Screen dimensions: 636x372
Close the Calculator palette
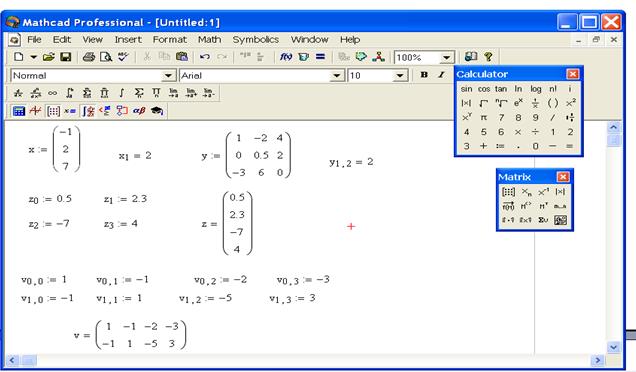(x=572, y=74)
